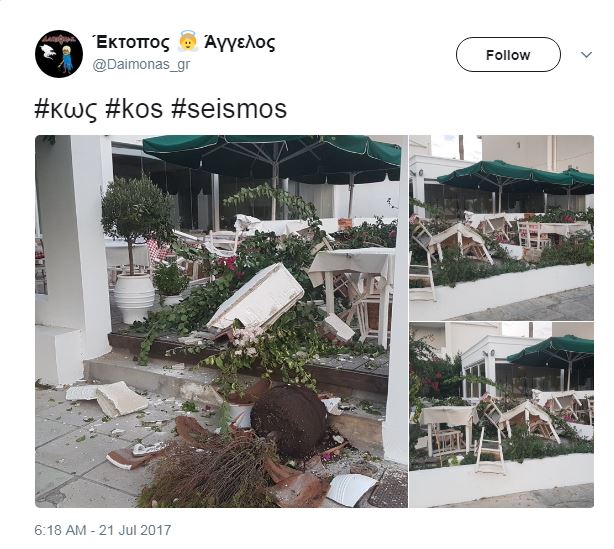Follow the @Daimonas_gr account

(508, 54)
